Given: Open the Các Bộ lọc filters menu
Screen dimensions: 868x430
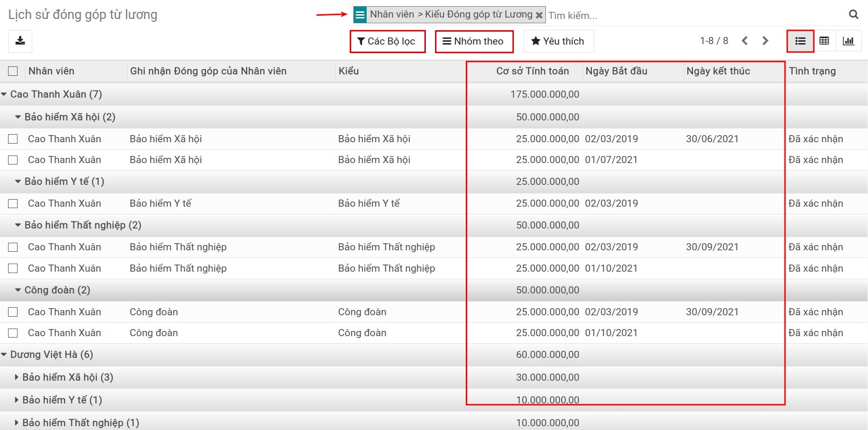Looking at the screenshot, I should tap(387, 41).
